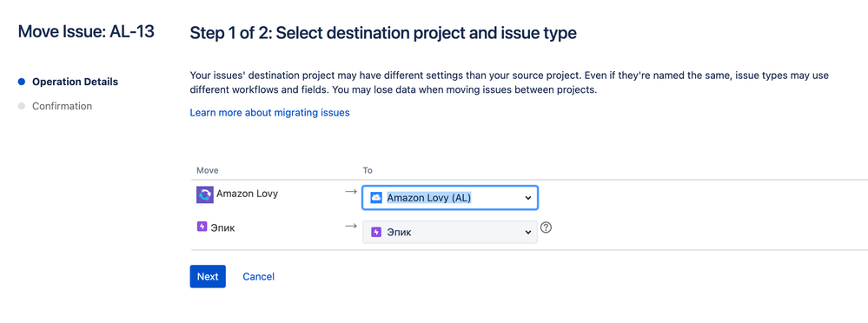Select the Confirmation step

[62, 106]
